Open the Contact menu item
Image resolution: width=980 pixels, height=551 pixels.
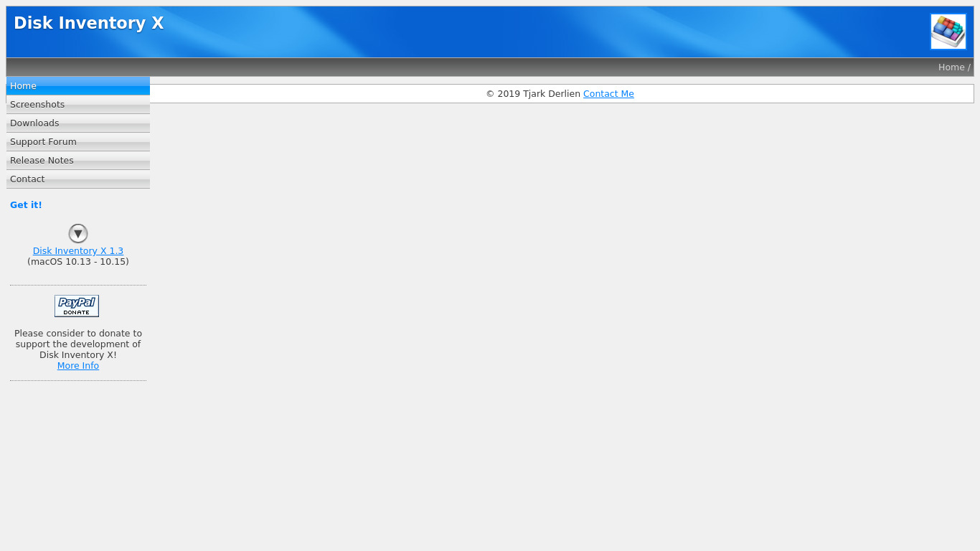(78, 179)
